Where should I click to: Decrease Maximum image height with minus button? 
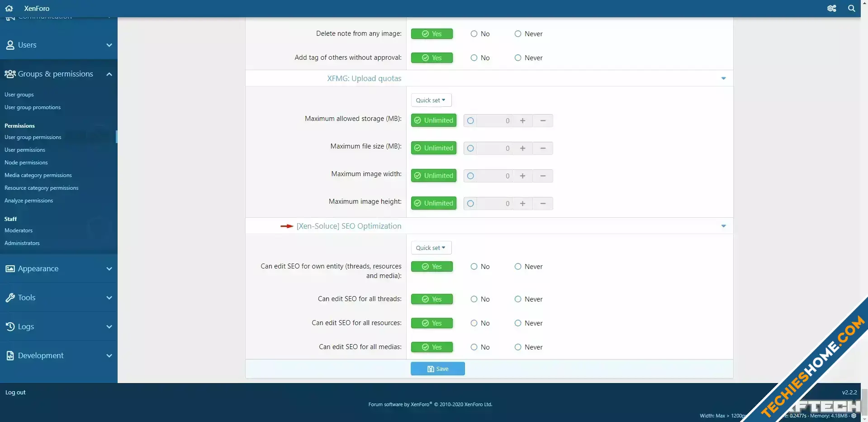click(x=543, y=203)
